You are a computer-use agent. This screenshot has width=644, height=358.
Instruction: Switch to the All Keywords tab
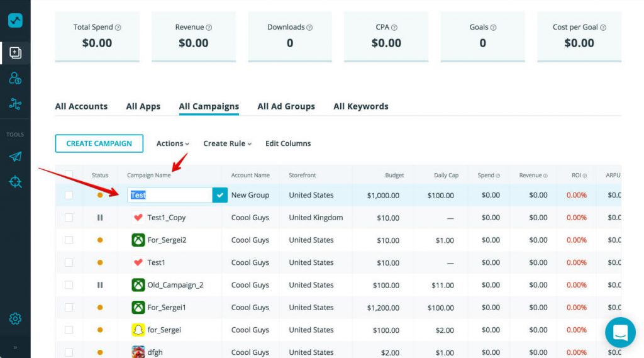pos(360,106)
